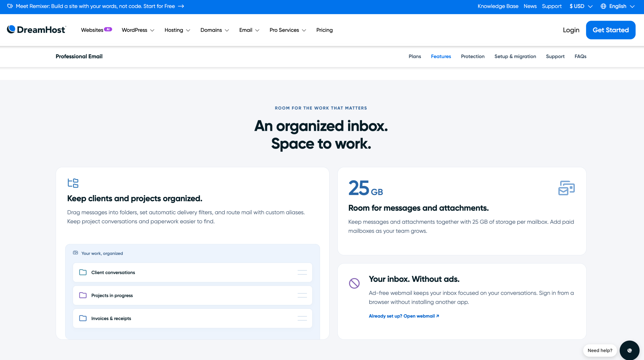The width and height of the screenshot is (644, 360).
Task: Click the mailboxes icon in the 25 GB card
Action: [x=567, y=188]
